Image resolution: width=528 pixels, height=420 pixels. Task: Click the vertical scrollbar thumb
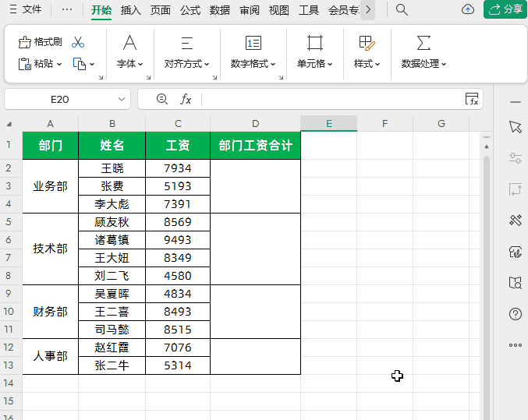click(487, 286)
